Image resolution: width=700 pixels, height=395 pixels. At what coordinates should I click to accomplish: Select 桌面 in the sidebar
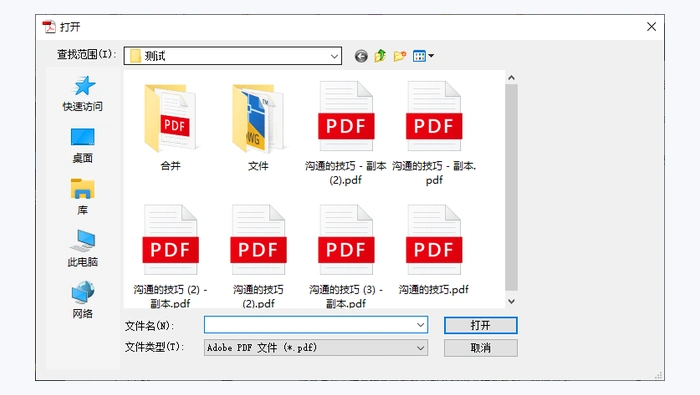83,146
